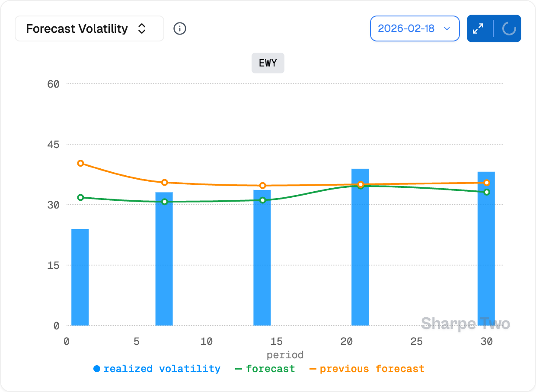Click the Sharpe Two watermark
Image resolution: width=536 pixels, height=392 pixels.
click(x=466, y=323)
